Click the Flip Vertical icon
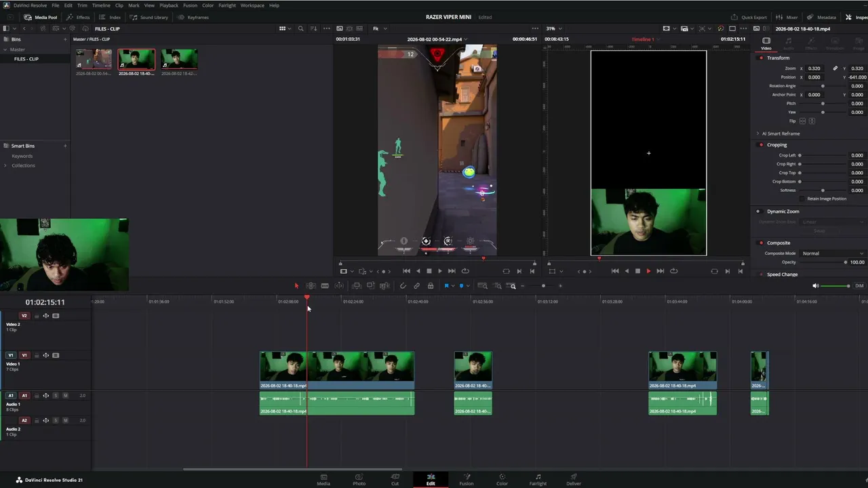 pyautogui.click(x=812, y=121)
